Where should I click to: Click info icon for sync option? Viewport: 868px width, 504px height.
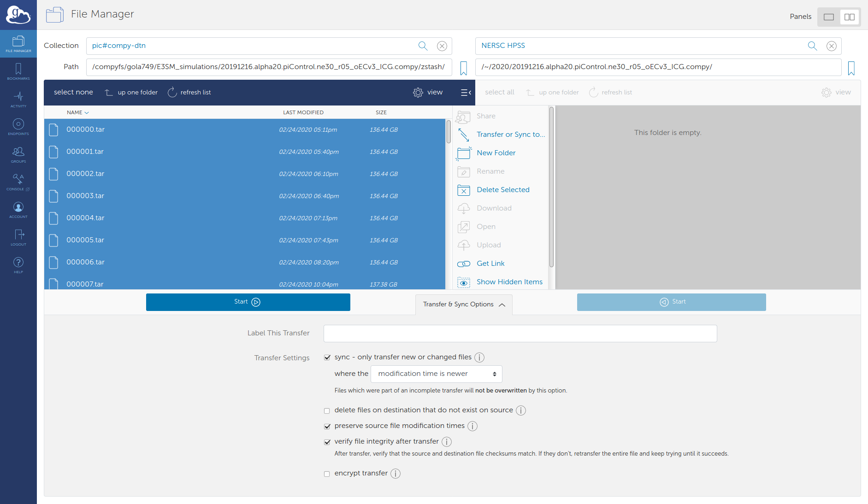coord(479,357)
